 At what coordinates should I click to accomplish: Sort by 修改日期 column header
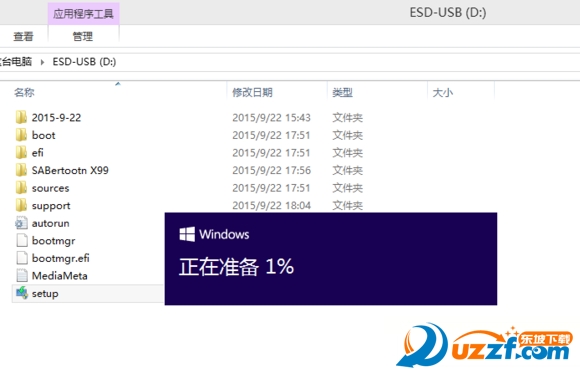252,92
